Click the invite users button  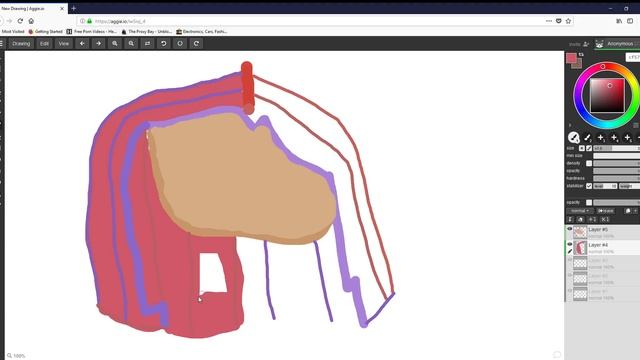pos(579,44)
